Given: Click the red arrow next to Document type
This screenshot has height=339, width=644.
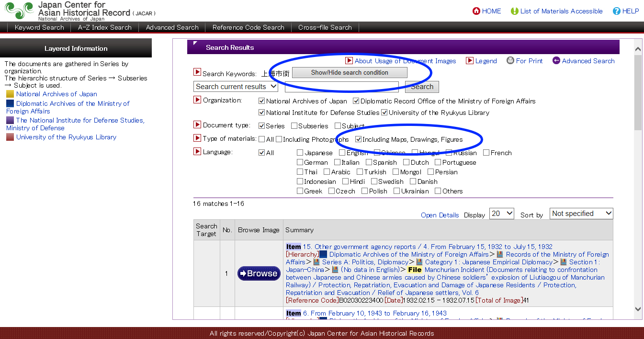Looking at the screenshot, I should point(197,124).
